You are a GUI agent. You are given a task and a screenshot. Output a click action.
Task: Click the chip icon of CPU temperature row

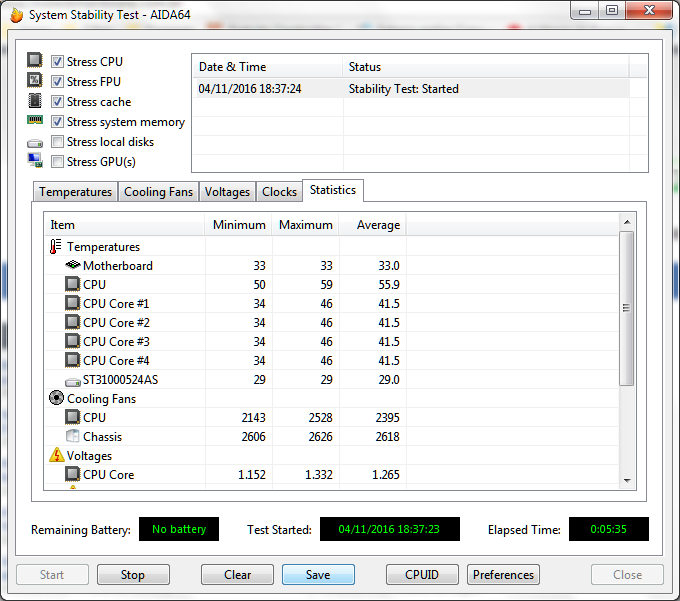coord(72,284)
